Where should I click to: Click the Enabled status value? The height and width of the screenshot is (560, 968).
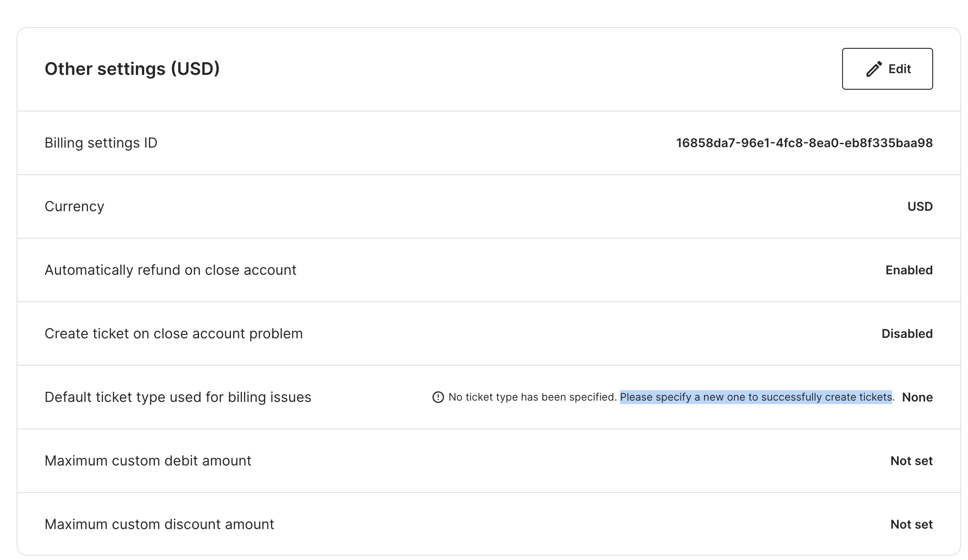click(909, 270)
